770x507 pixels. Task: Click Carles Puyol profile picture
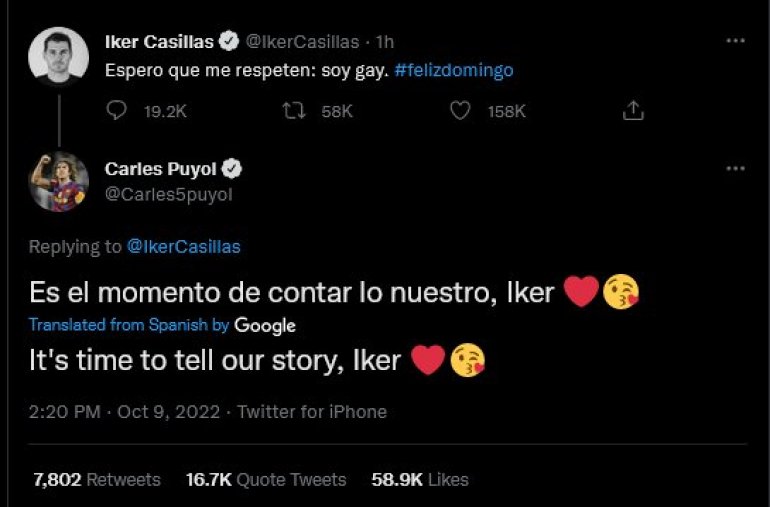[59, 182]
